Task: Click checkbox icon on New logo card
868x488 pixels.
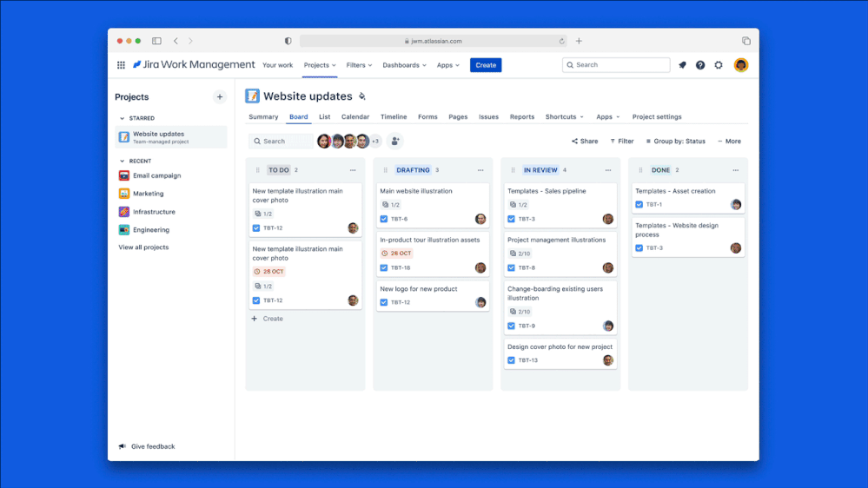Action: tap(384, 302)
